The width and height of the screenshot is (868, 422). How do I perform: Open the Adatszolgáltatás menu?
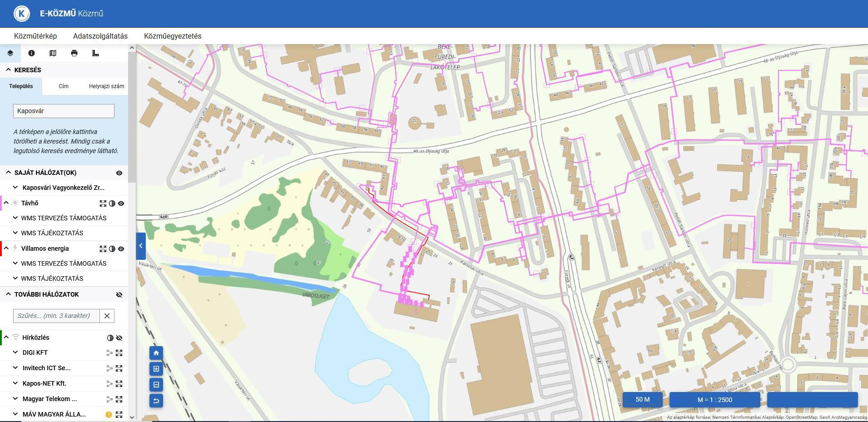click(100, 36)
